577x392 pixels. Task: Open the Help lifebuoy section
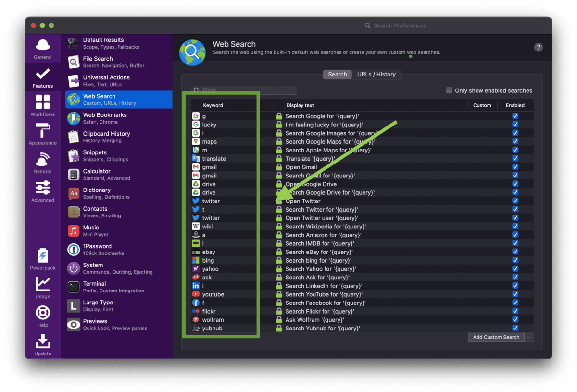[43, 316]
